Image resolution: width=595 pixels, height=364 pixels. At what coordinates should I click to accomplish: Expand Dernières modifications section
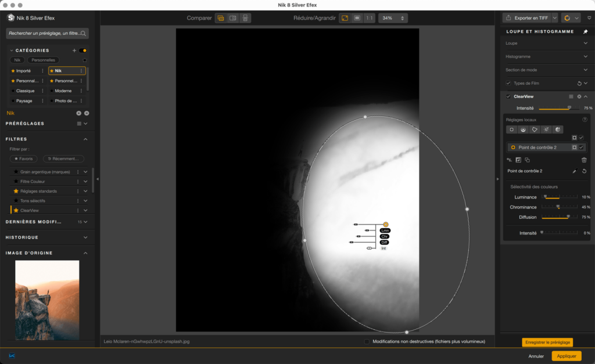(85, 222)
